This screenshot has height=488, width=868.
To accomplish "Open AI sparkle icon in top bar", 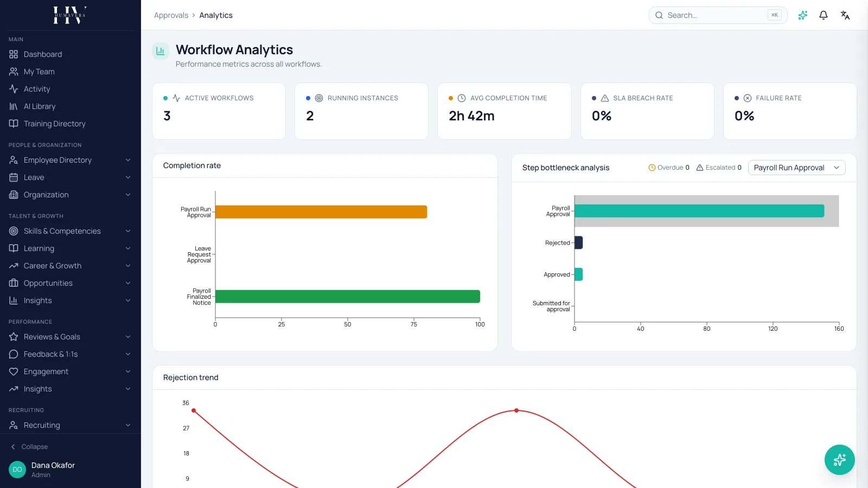I will click(x=803, y=15).
